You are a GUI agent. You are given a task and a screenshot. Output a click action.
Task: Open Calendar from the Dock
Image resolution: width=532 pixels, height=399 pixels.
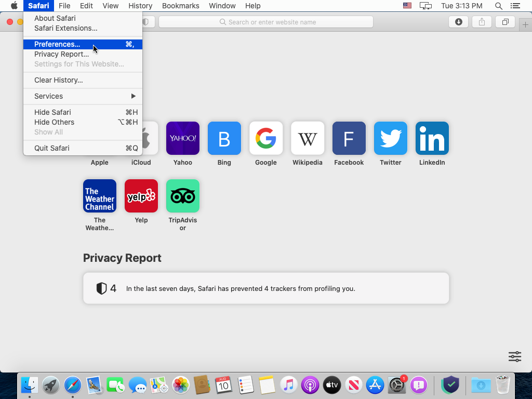[x=223, y=385]
